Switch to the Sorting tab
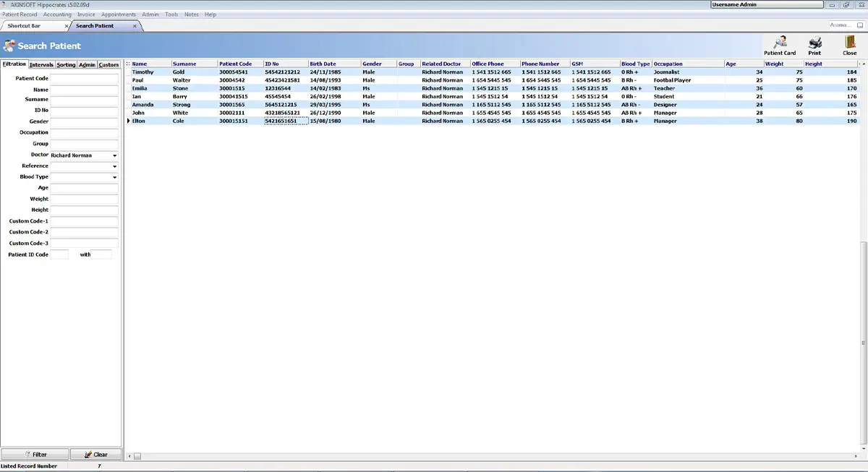Image resolution: width=868 pixels, height=472 pixels. click(x=66, y=64)
